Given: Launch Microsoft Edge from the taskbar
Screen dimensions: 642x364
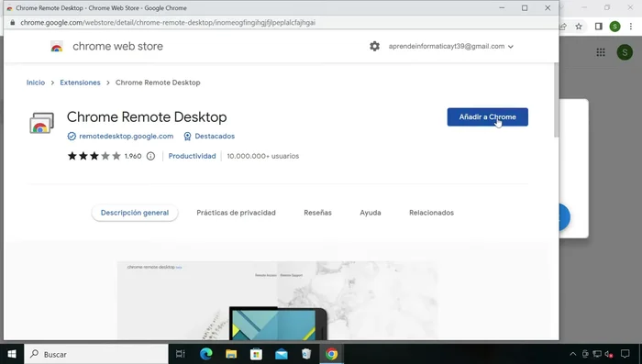Looking at the screenshot, I should 206,354.
